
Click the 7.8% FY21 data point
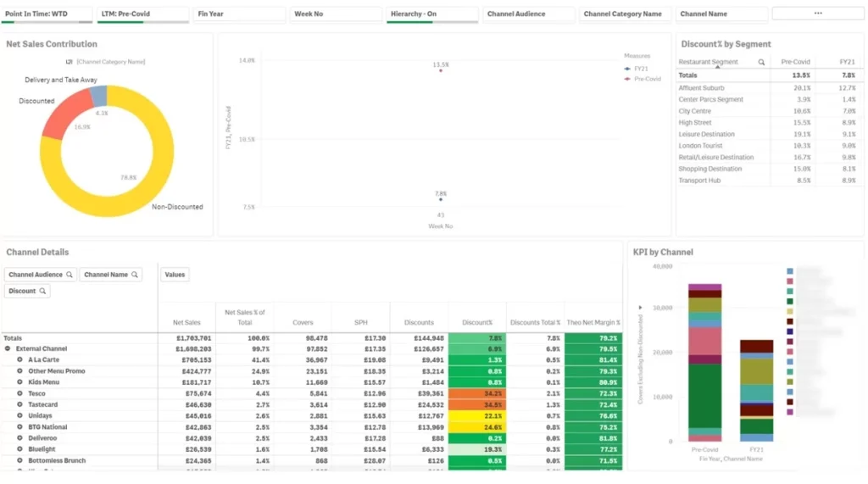coord(441,199)
